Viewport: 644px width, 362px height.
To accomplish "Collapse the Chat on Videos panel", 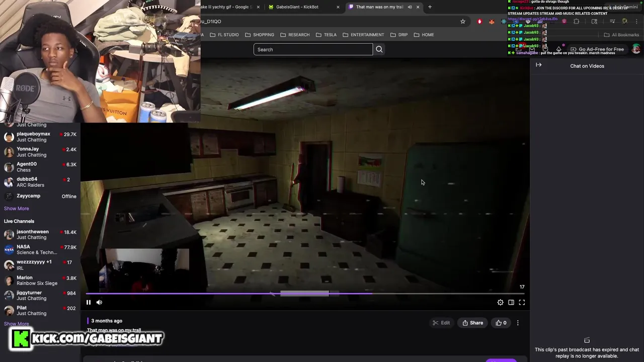I will tap(538, 65).
